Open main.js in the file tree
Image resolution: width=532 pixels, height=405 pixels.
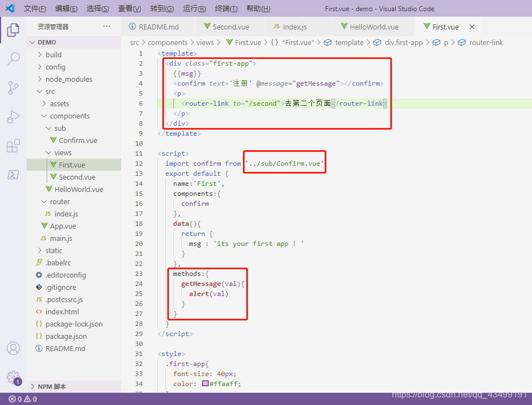click(x=74, y=238)
